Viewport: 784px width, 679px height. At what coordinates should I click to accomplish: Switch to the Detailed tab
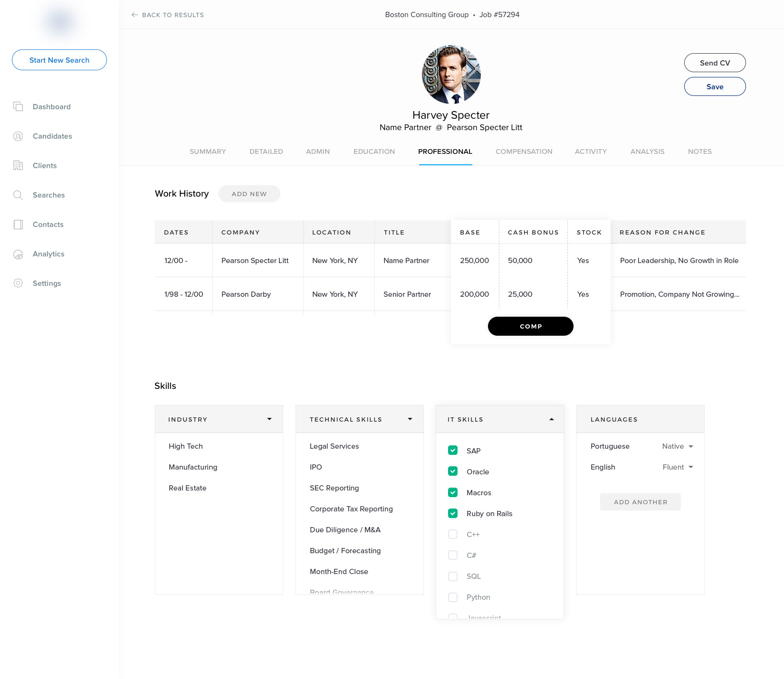(x=266, y=151)
